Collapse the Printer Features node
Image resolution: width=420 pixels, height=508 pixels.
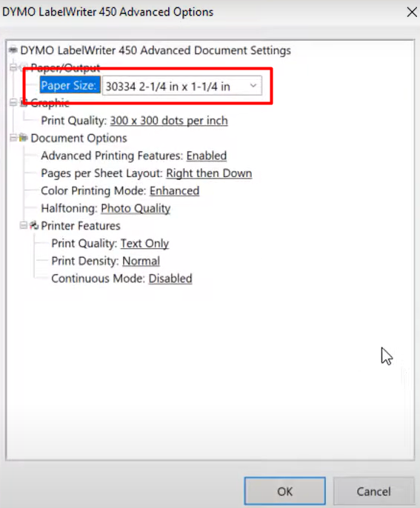[x=24, y=225]
